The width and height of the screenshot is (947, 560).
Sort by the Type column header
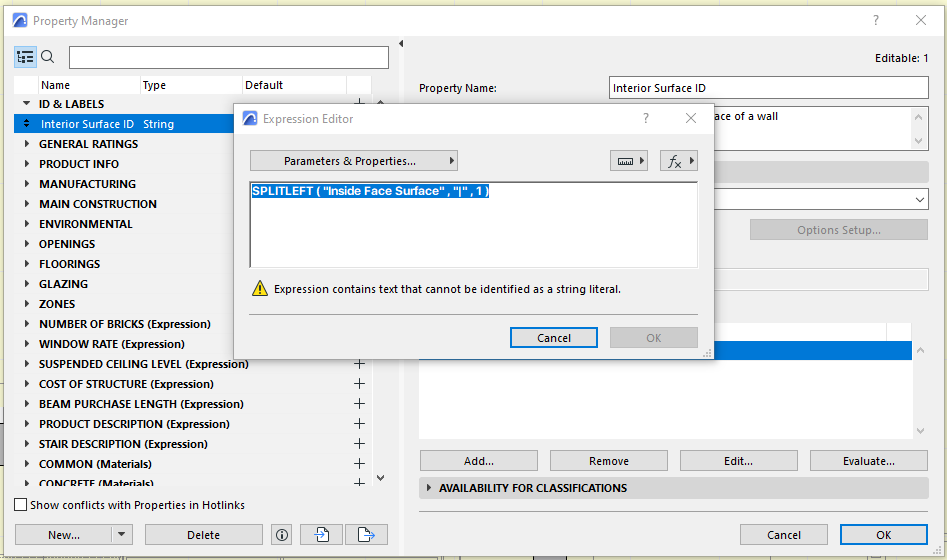pos(191,85)
